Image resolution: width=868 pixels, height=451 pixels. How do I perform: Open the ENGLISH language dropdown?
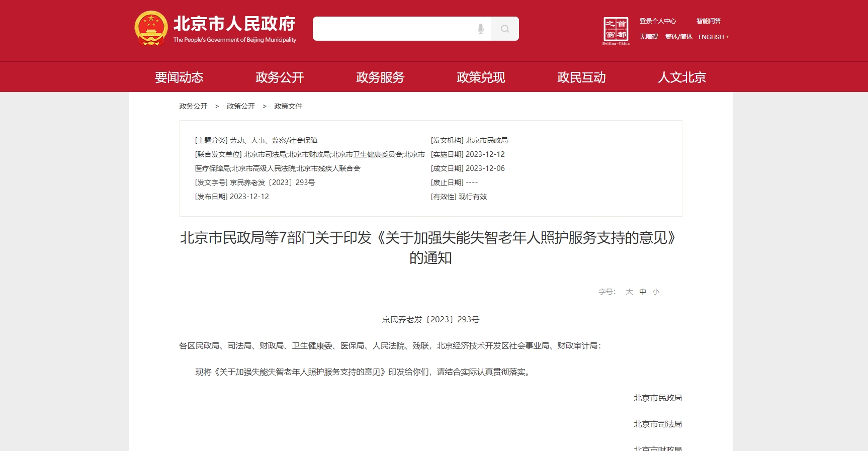pos(713,37)
